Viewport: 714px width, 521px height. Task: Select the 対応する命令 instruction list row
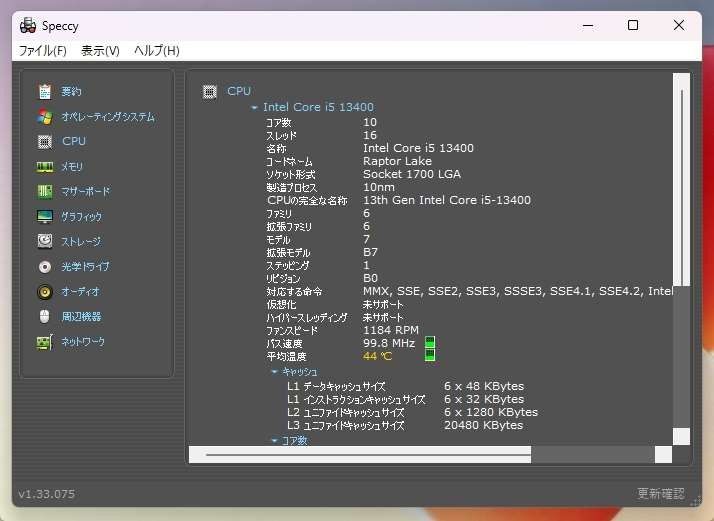coord(469,291)
